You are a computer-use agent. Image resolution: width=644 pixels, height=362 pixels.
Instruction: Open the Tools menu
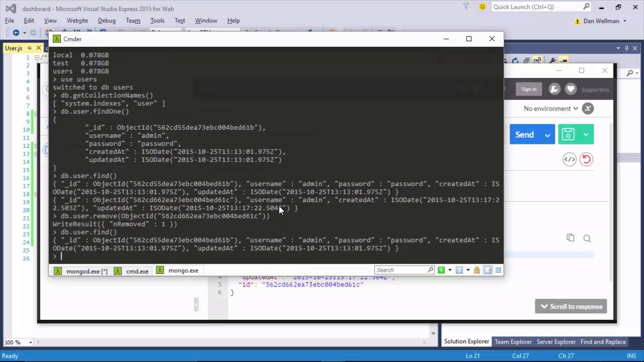(157, 21)
